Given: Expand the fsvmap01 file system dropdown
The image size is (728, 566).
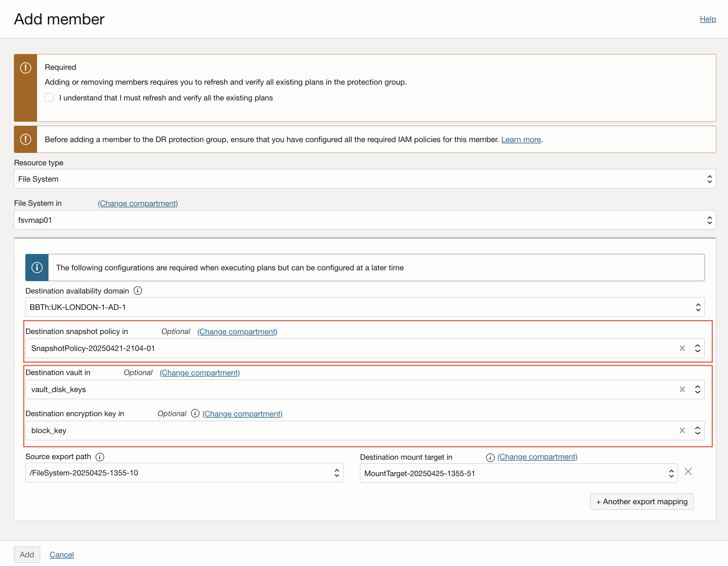Looking at the screenshot, I should (365, 220).
